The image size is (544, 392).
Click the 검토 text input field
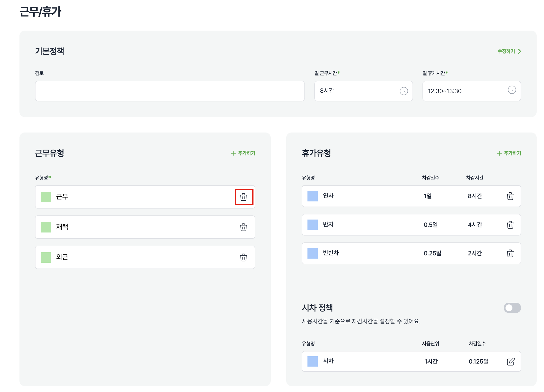point(170,91)
